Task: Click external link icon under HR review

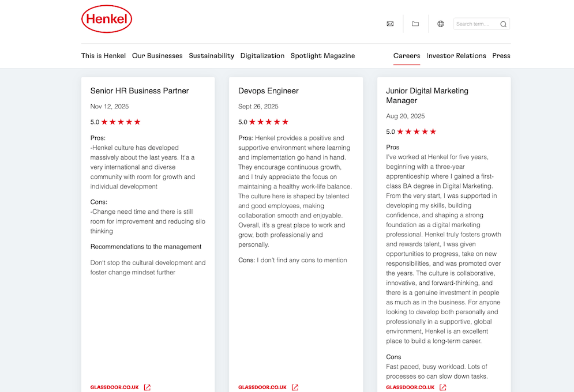Action: pos(147,387)
